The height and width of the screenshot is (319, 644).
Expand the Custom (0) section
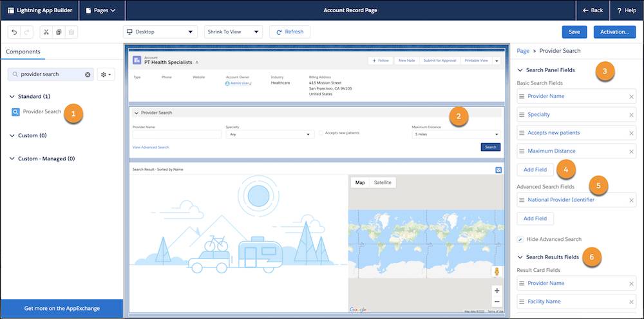12,136
